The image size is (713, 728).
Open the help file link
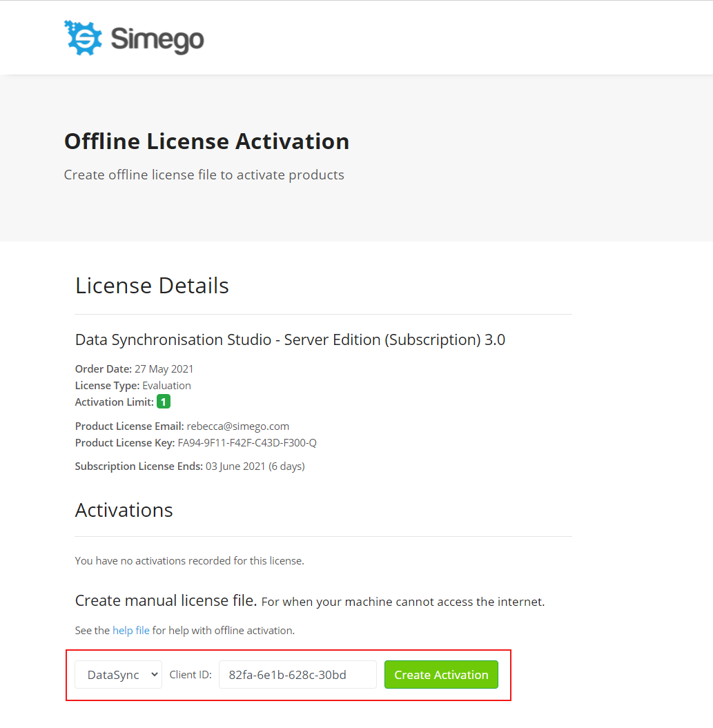[131, 631]
